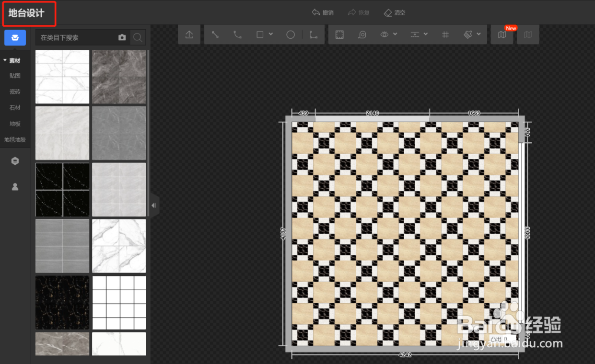Pick the light grey tile thumbnail, third row
595x364 pixels.
(119, 190)
